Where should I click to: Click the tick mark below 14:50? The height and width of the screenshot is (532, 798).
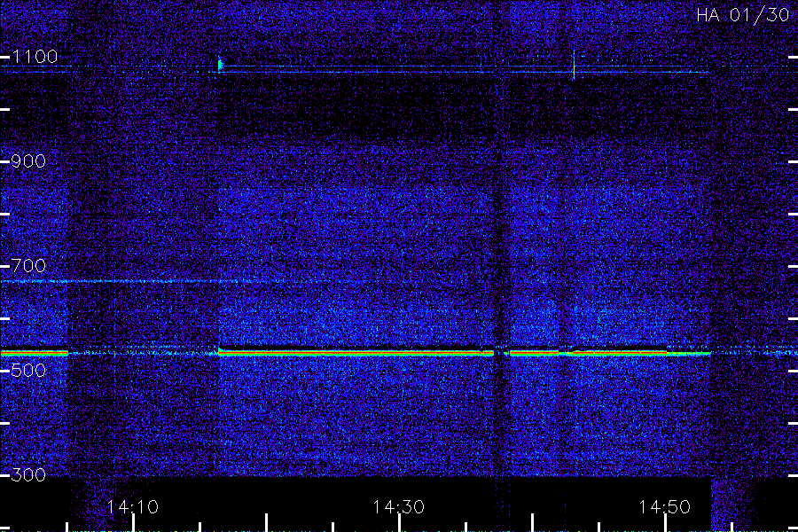click(x=665, y=523)
